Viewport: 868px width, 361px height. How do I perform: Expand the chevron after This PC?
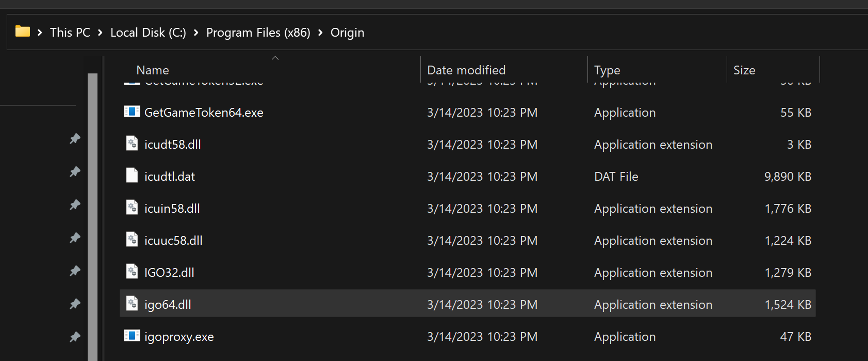pyautogui.click(x=100, y=33)
